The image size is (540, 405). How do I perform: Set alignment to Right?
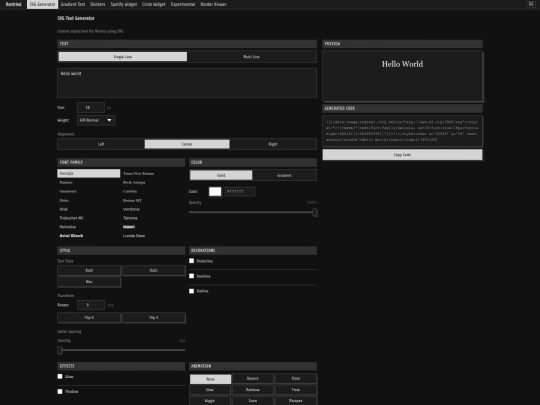coord(273,144)
